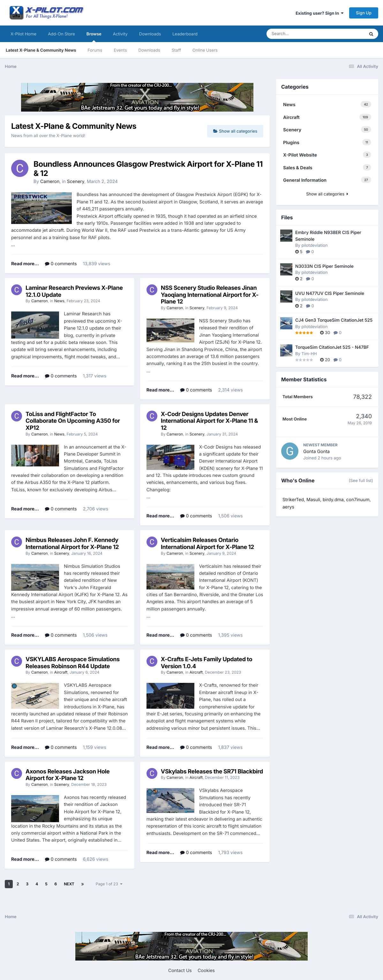Viewport: 383px width, 980px height.
Task: Open UVU N477UV file thumbnail
Action: tap(286, 296)
